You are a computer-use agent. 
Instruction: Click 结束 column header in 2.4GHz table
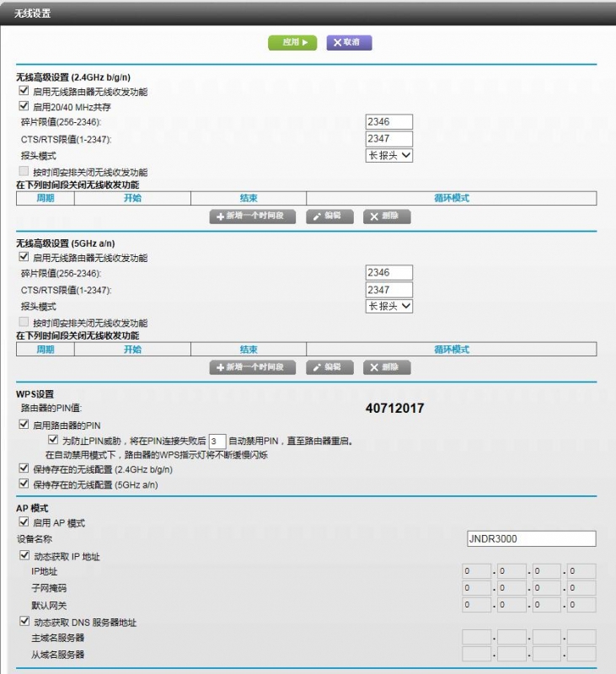pyautogui.click(x=249, y=198)
